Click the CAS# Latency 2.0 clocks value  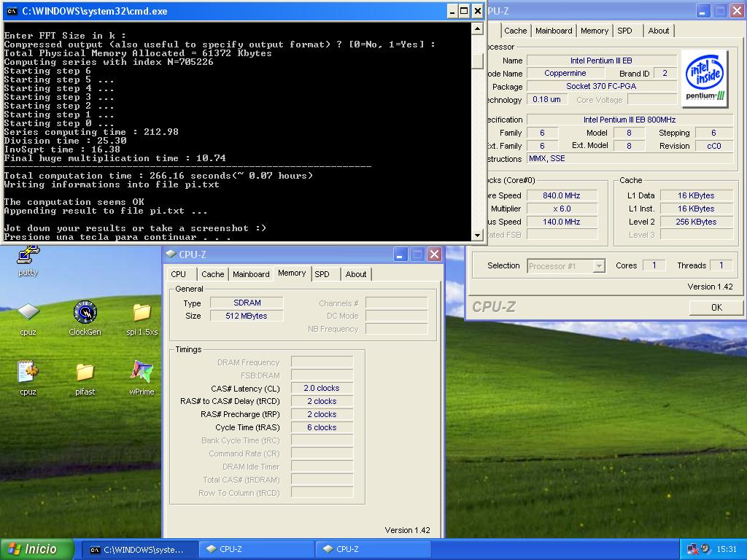click(x=322, y=388)
